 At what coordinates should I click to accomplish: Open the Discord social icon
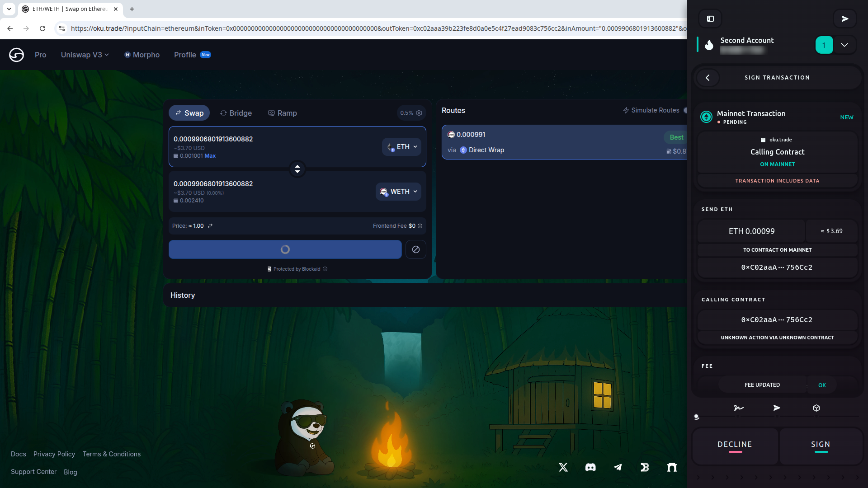tap(590, 467)
